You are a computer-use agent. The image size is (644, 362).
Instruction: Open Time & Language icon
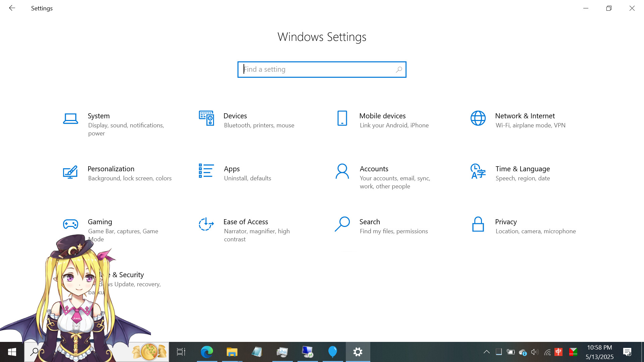coord(478,171)
